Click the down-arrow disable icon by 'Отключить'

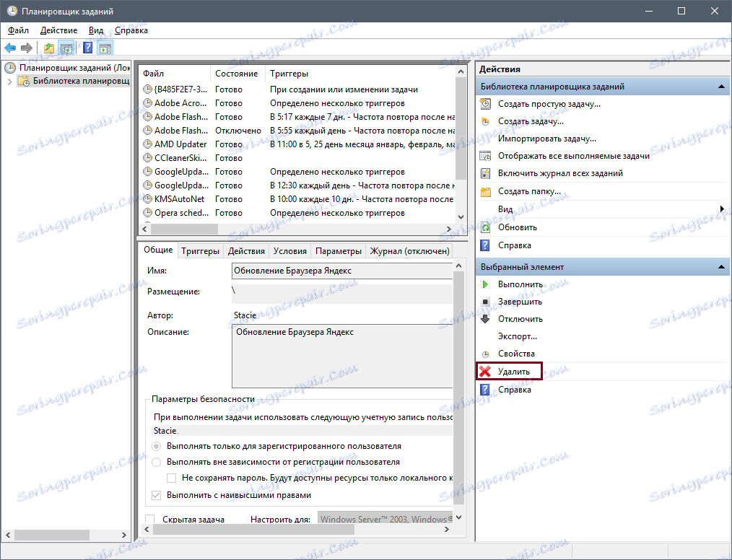click(486, 319)
